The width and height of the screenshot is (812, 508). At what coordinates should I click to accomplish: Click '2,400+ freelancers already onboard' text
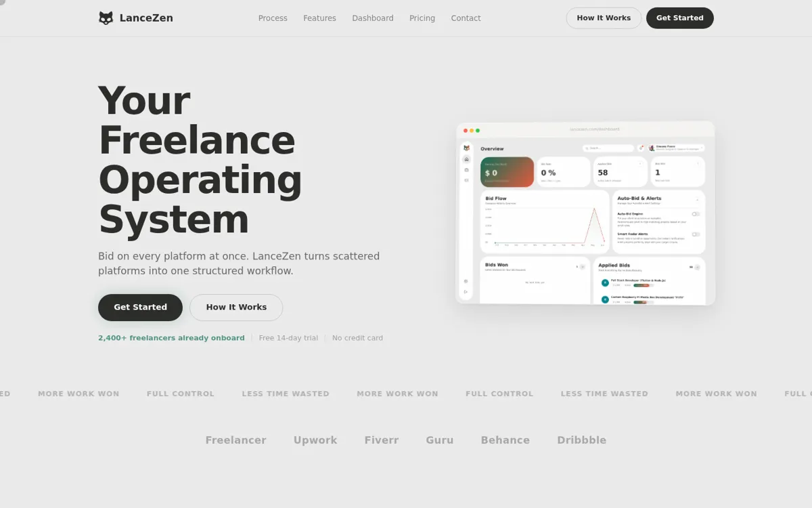(x=171, y=338)
